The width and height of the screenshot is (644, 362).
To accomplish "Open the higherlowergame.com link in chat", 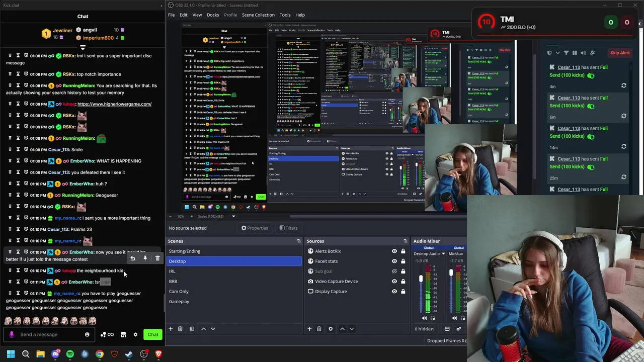I will click(x=114, y=104).
